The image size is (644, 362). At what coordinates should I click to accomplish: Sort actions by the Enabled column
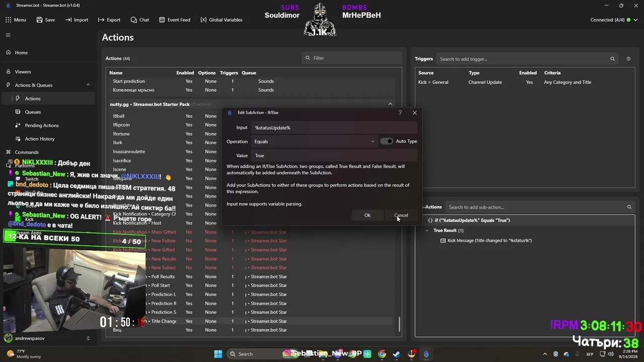pyautogui.click(x=185, y=73)
